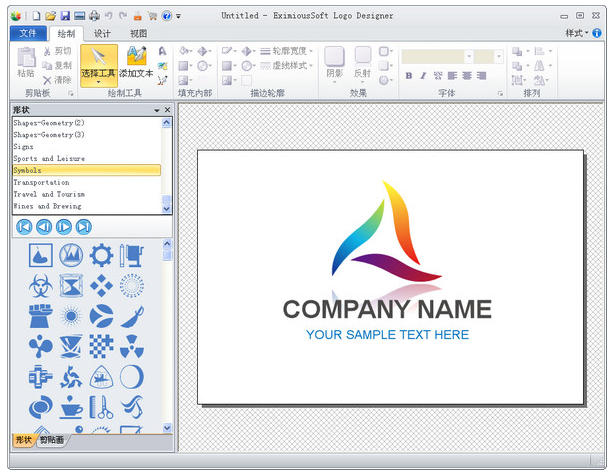Viewport: 612px width, 473px height.
Task: Open the 样式 style dropdown
Action: pos(576,34)
